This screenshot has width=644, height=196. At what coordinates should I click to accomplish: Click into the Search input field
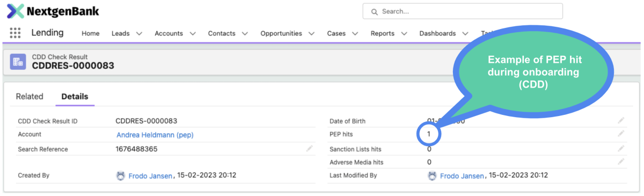[463, 11]
